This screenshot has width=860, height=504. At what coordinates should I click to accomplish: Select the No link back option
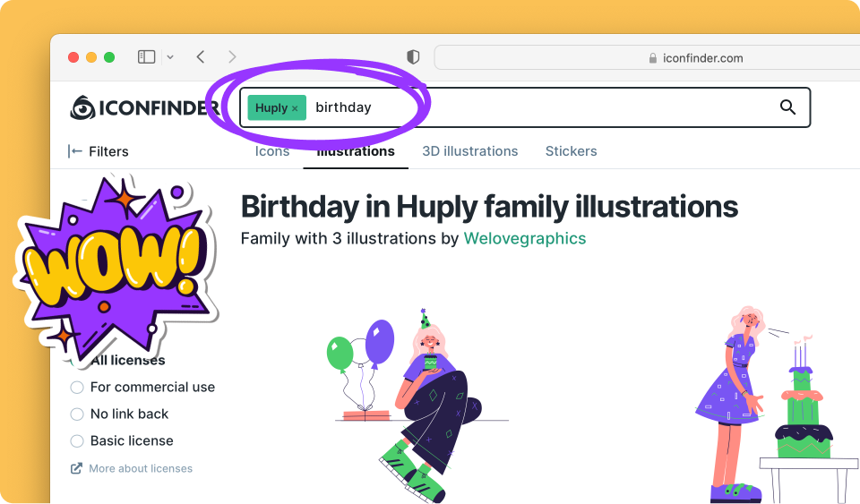click(x=77, y=414)
